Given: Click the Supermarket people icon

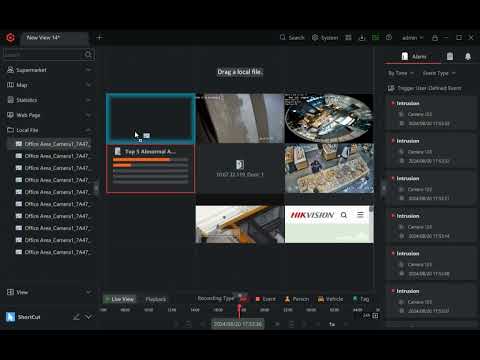Looking at the screenshot, I should [11, 70].
